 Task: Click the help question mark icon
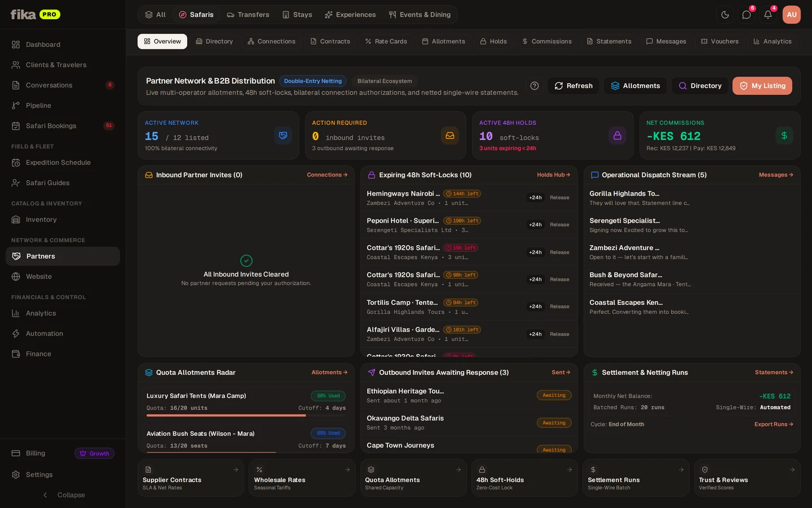coord(535,86)
